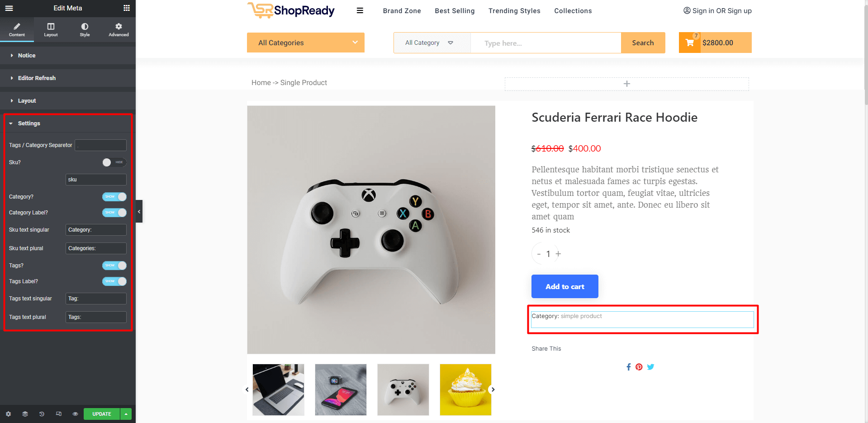Open the All Categories dropdown

[305, 43]
